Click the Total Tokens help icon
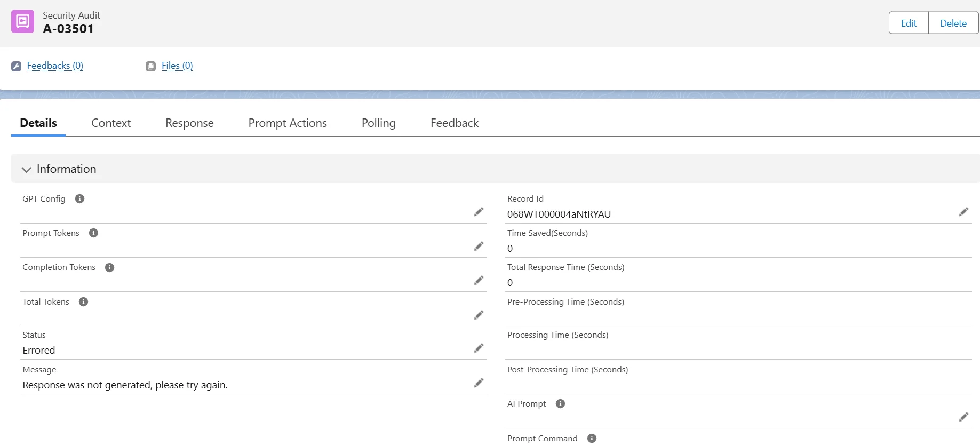Viewport: 980px width, 445px height. tap(83, 302)
